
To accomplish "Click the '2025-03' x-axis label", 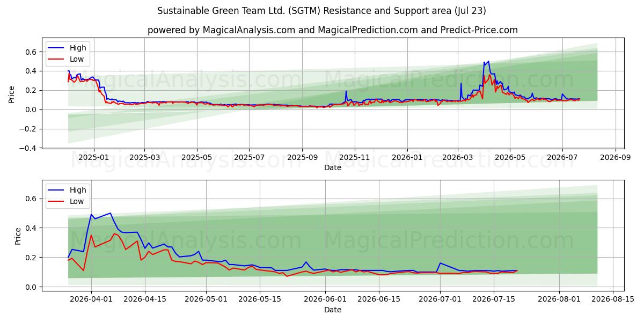I will pyautogui.click(x=144, y=158).
